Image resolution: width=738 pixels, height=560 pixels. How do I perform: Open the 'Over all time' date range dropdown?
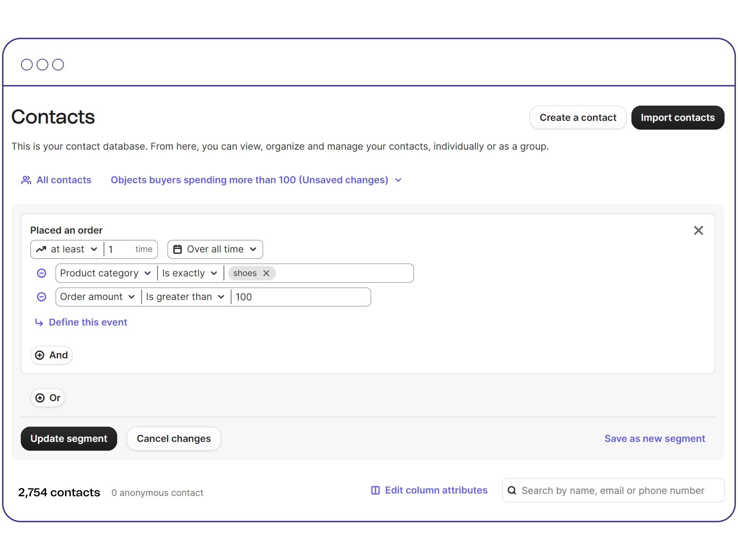click(x=215, y=249)
